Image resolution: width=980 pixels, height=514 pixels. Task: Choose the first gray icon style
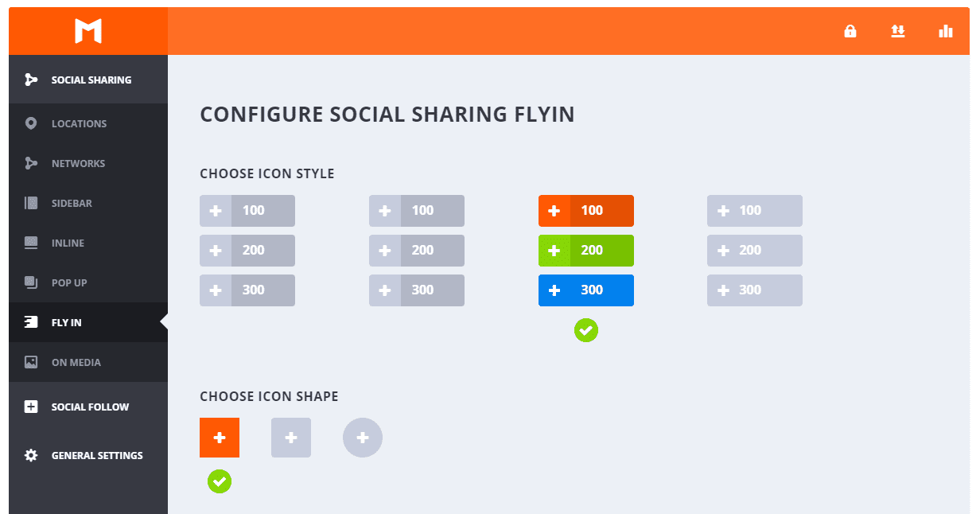point(247,250)
